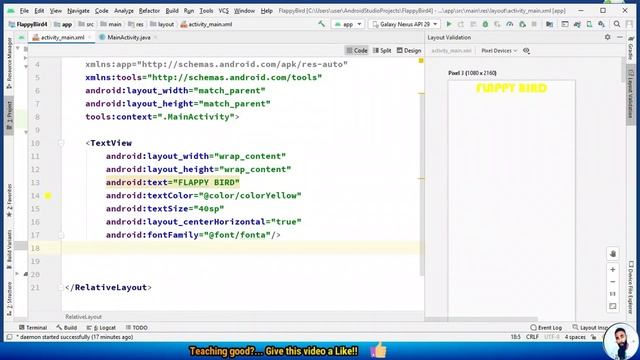Viewport: 640px width, 360px height.
Task: Switch editor to Design view
Action: pyautogui.click(x=409, y=51)
